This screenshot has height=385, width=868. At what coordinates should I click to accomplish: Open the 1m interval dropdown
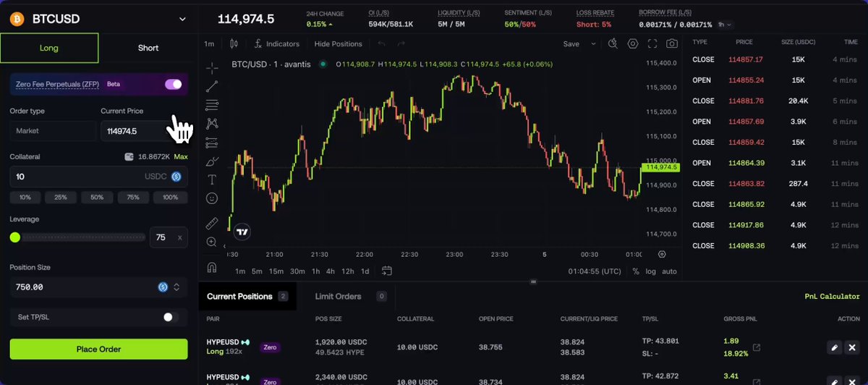click(209, 43)
